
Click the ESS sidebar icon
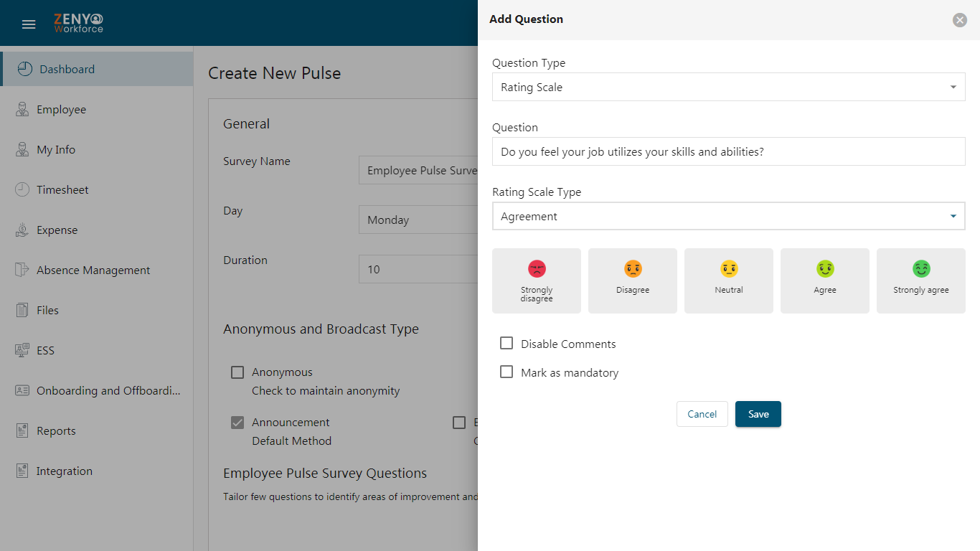tap(22, 350)
